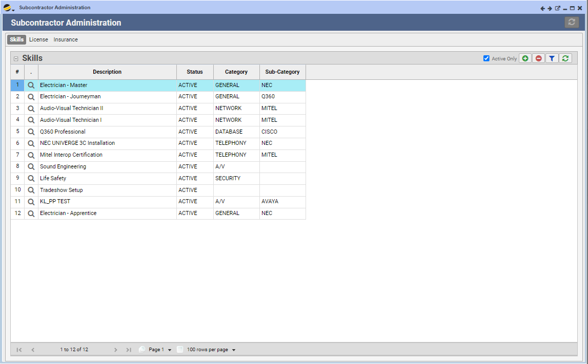Screen dimensions: 588x364
Task: Uncheck the Active Only checkbox
Action: pos(486,58)
